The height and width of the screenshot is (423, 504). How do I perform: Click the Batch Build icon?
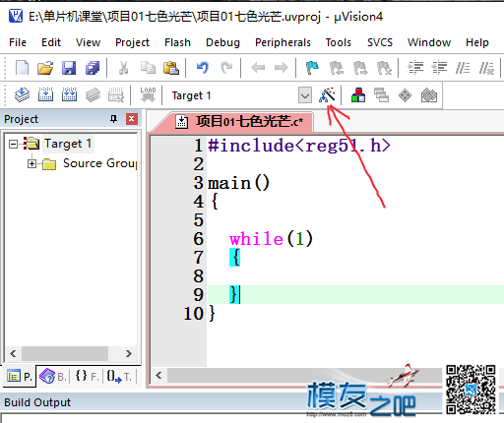point(93,95)
